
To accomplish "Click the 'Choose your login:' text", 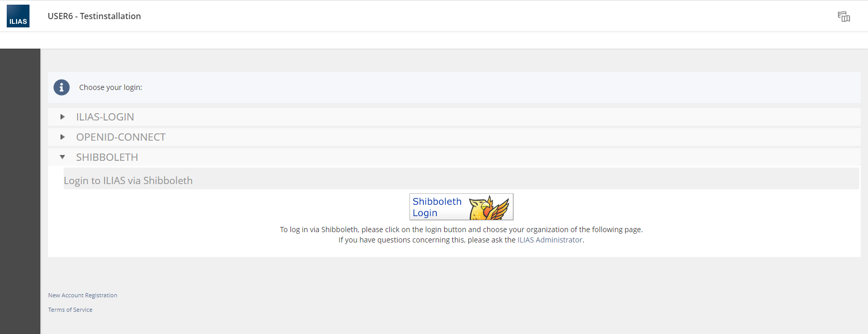I will pyautogui.click(x=111, y=87).
